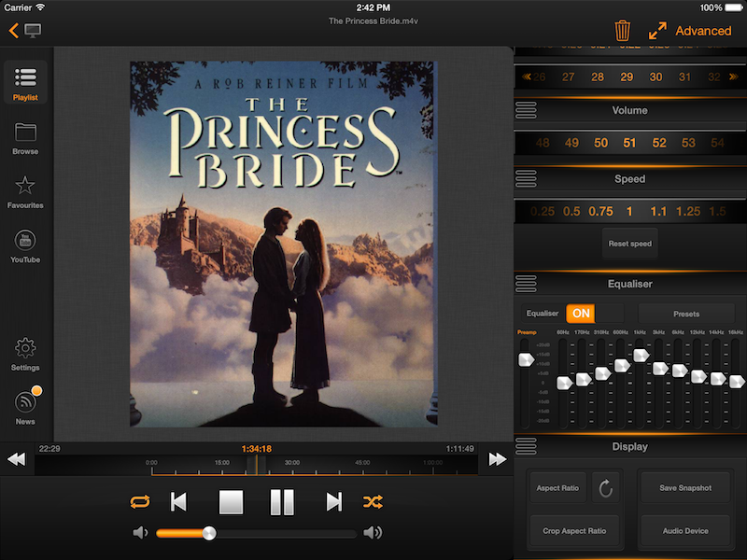
Task: Toggle shuffle mode
Action: pos(373,501)
